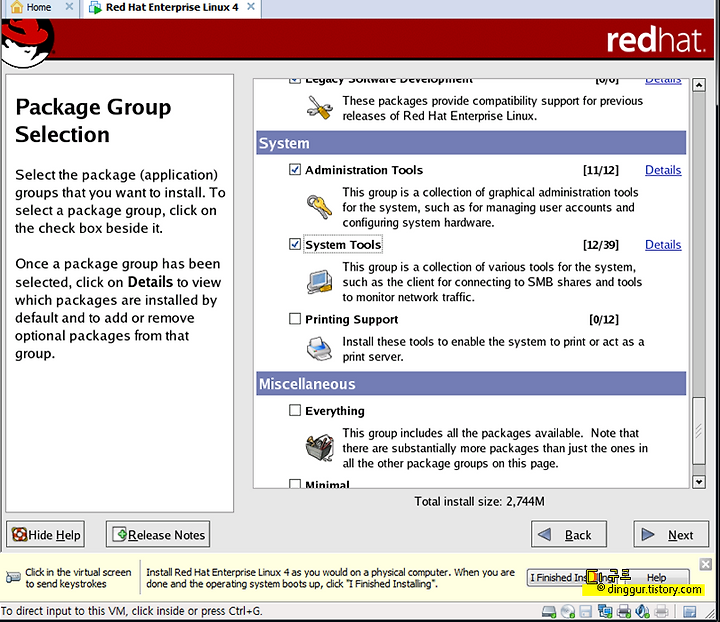Screen dimensions: 720x622
Task: Click the [12/39] package count
Action: [x=601, y=245]
